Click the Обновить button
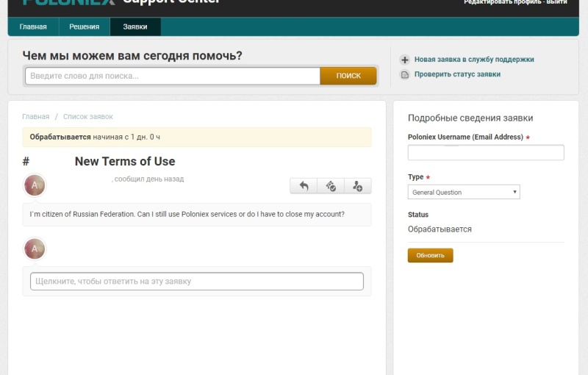The height and width of the screenshot is (375, 588). tap(430, 255)
